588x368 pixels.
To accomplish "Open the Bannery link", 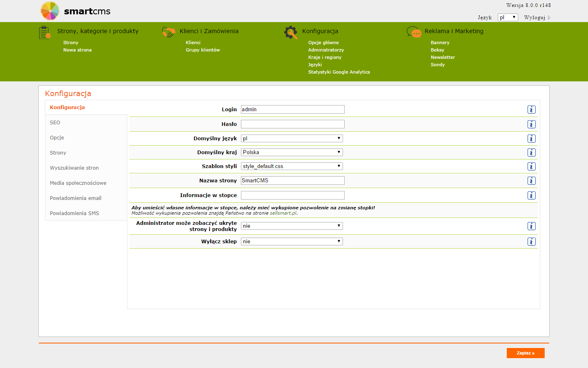I will pos(440,43).
